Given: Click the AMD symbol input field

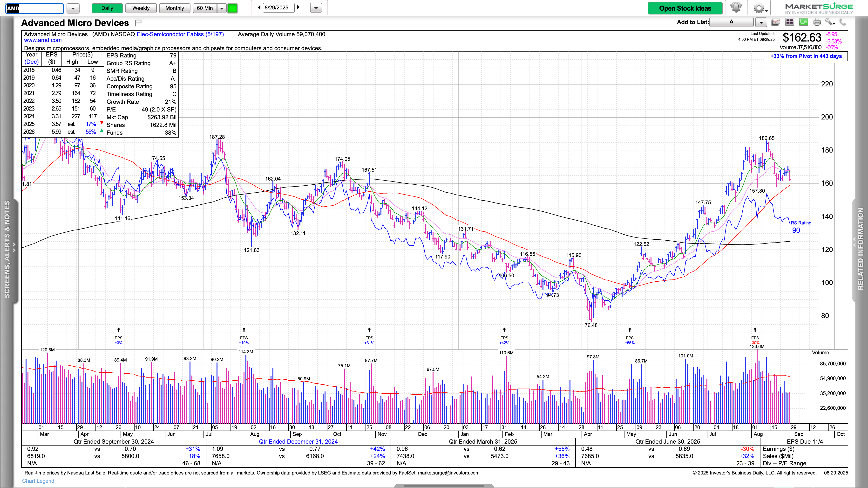Looking at the screenshot, I should coord(35,8).
